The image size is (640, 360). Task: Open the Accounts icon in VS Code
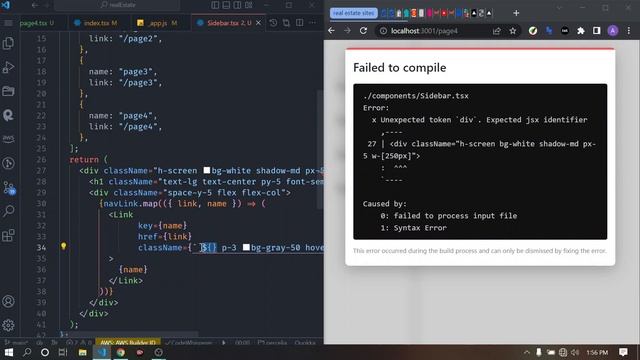tap(8, 302)
